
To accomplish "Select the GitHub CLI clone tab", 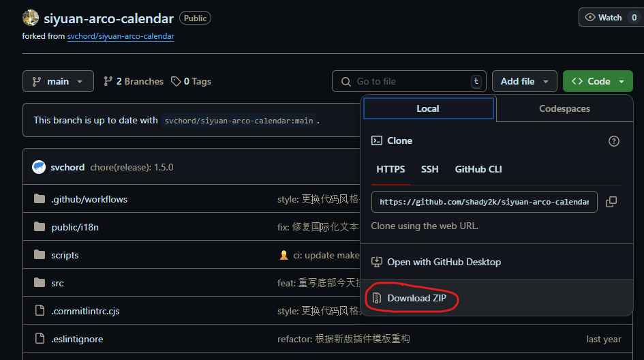I will coord(478,169).
